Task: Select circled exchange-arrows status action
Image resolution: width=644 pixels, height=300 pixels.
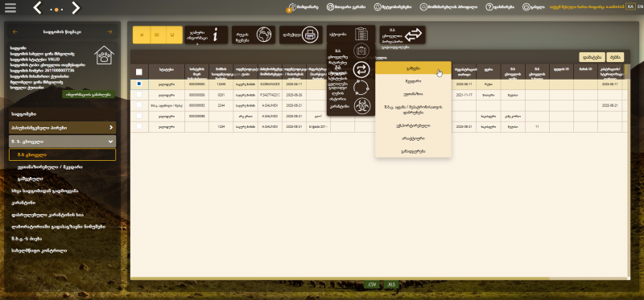Action: [361, 69]
